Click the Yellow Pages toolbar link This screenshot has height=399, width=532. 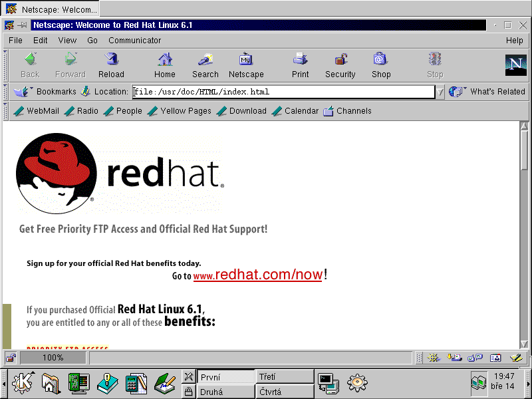point(179,111)
